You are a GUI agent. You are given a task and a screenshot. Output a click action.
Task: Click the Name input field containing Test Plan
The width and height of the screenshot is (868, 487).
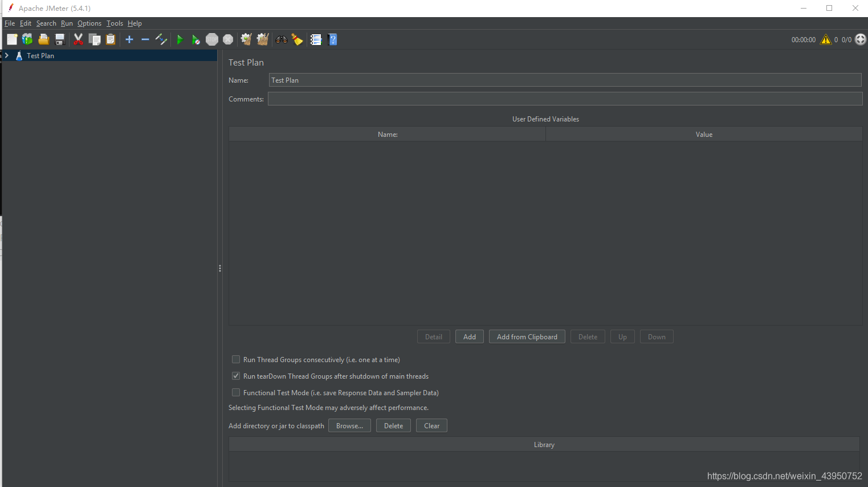click(565, 80)
